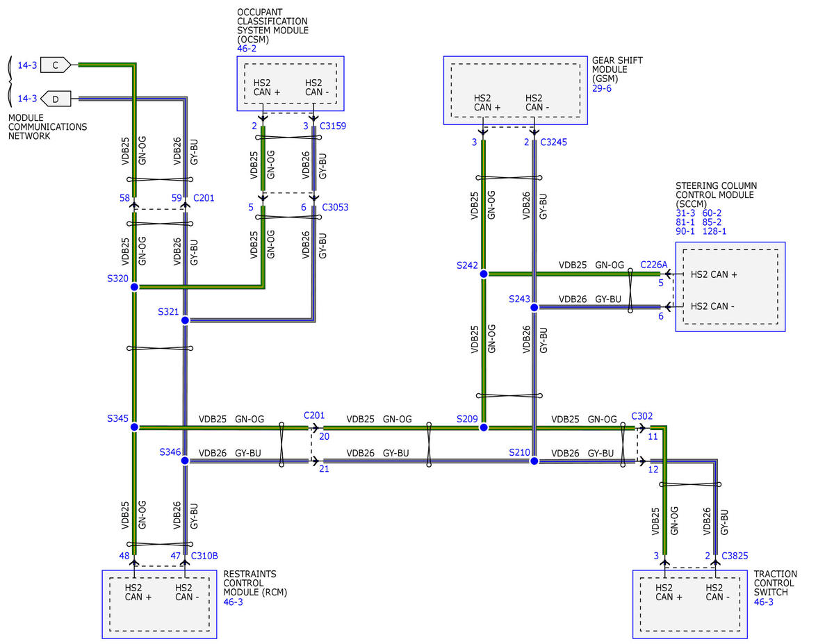Viewport: 834px width, 644px height.
Task: Select the S320 splice label
Action: (117, 278)
